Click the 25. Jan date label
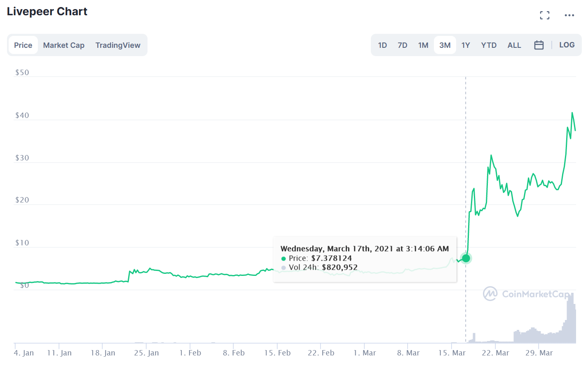The width and height of the screenshot is (588, 367). 146,353
